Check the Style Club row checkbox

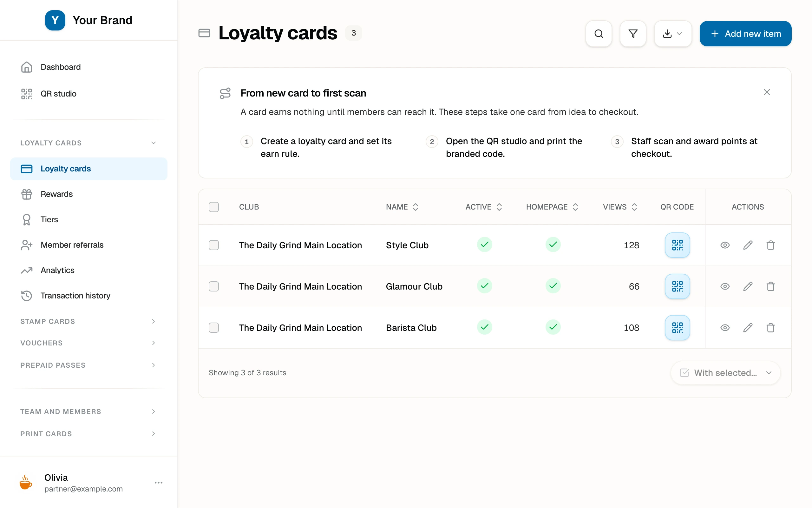pos(214,245)
